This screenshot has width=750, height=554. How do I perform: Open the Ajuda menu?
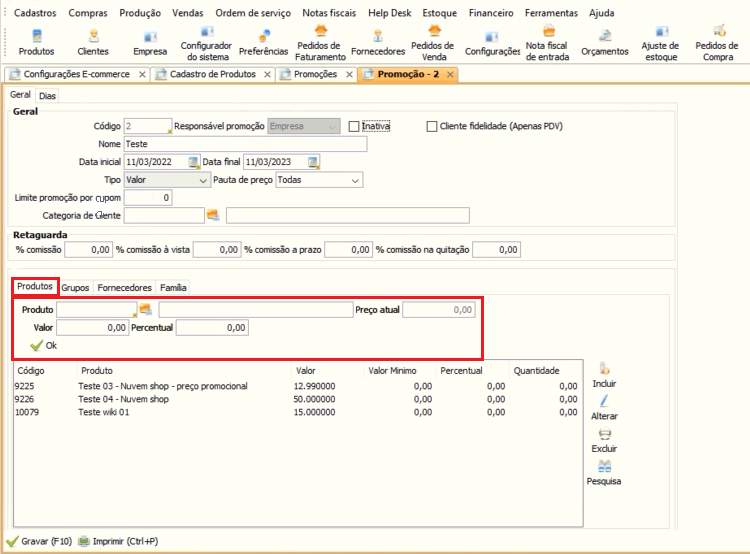pos(602,13)
